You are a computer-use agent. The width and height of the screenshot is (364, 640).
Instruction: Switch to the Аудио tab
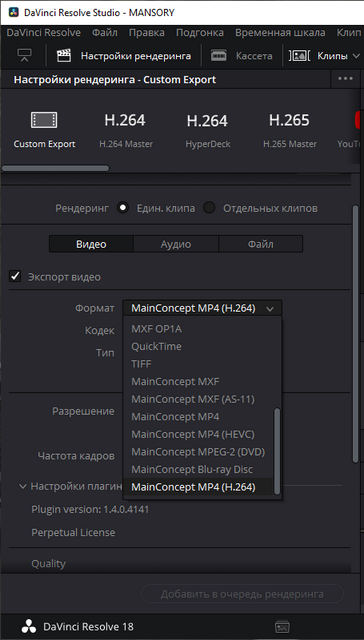coord(176,244)
